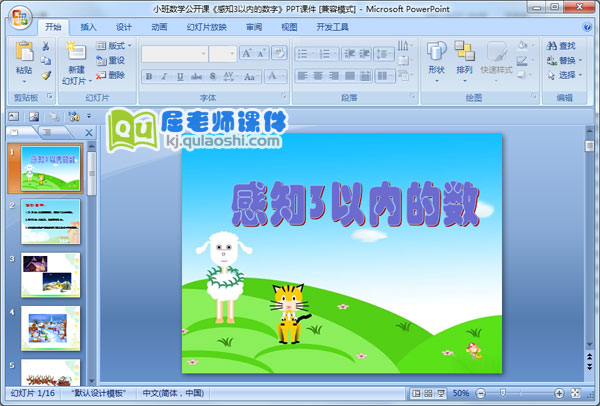Justify text in paragraph group
The width and height of the screenshot is (600, 406).
(x=350, y=76)
